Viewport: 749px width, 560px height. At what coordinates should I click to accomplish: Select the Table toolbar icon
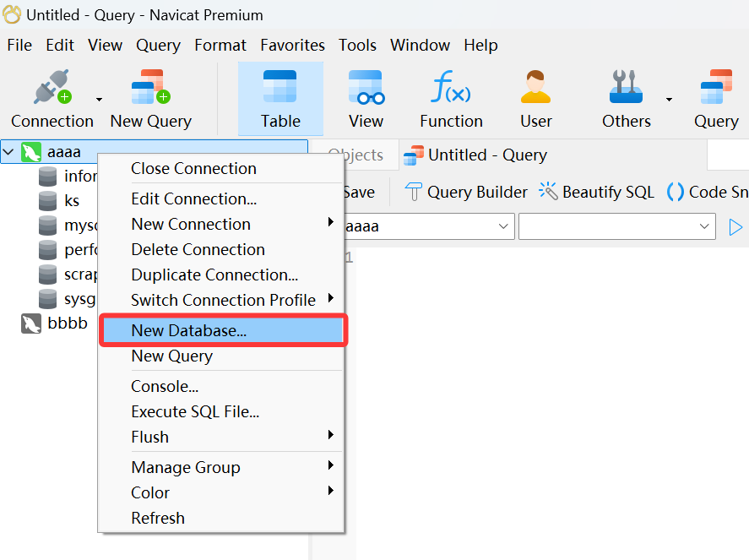tap(280, 86)
